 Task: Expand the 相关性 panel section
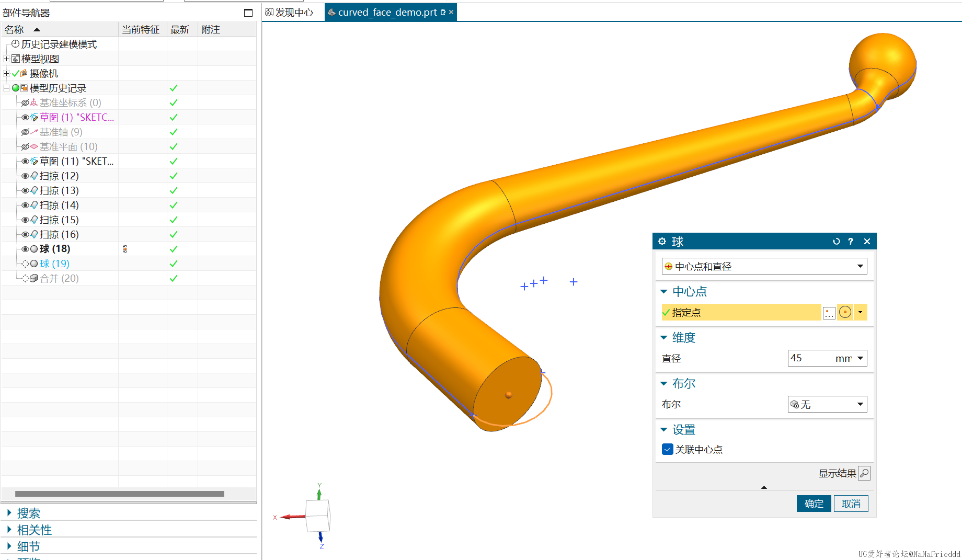pos(9,529)
